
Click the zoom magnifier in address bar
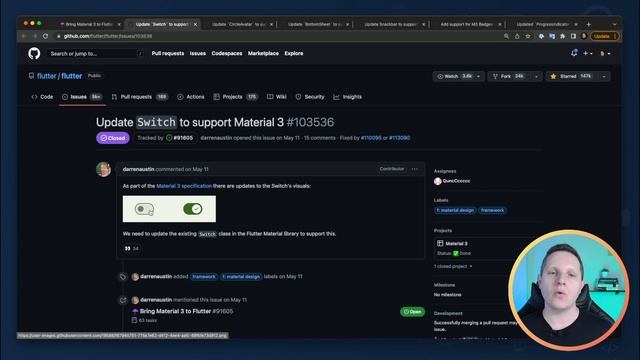pos(506,36)
